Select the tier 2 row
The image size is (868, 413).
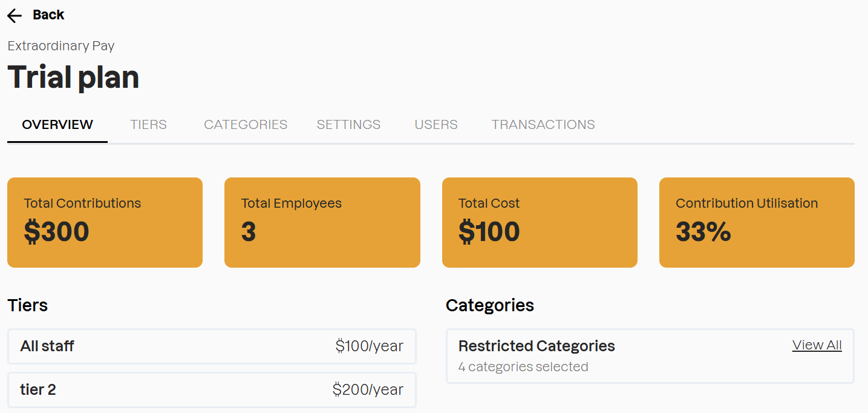(x=212, y=390)
